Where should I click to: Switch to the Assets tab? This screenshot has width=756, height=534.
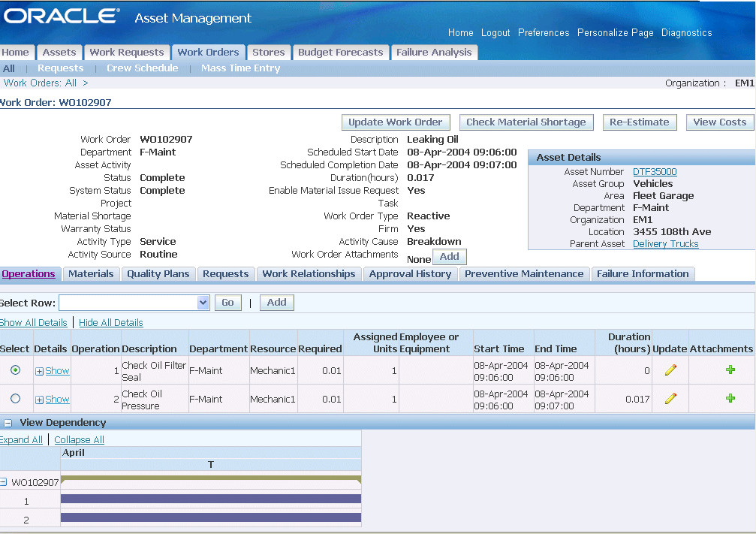(59, 52)
